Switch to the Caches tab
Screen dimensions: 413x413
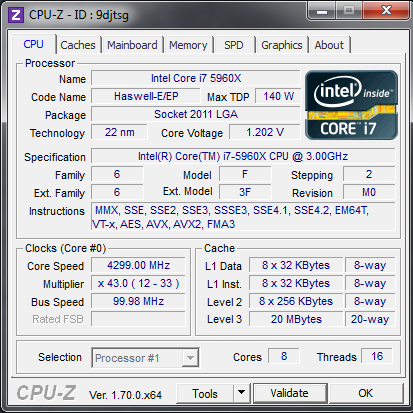click(78, 45)
